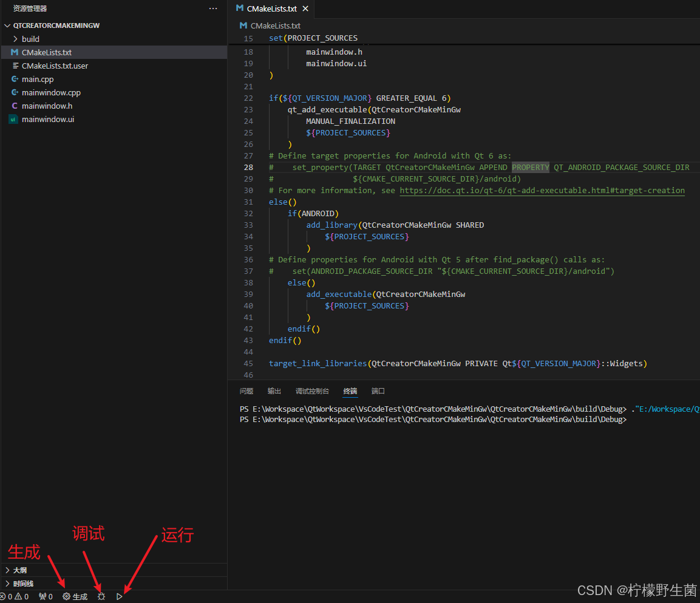Viewport: 700px width, 603px height.
Task: Close the CMakeLists.txt editor tab
Action: (305, 9)
